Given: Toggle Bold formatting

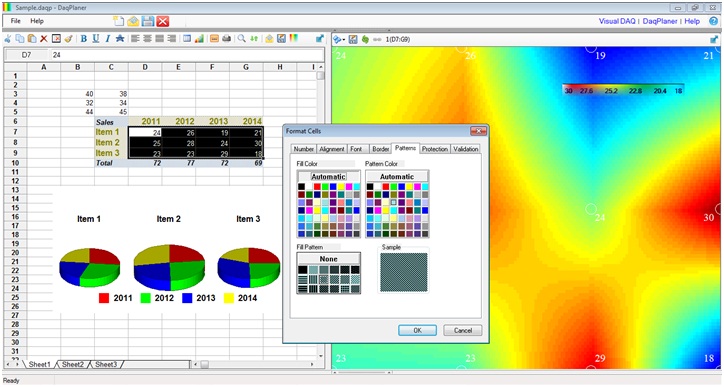Looking at the screenshot, I should pyautogui.click(x=84, y=39).
